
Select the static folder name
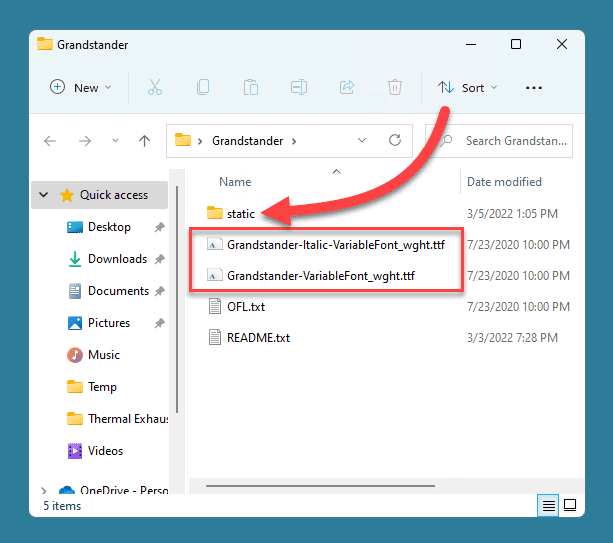click(x=241, y=214)
